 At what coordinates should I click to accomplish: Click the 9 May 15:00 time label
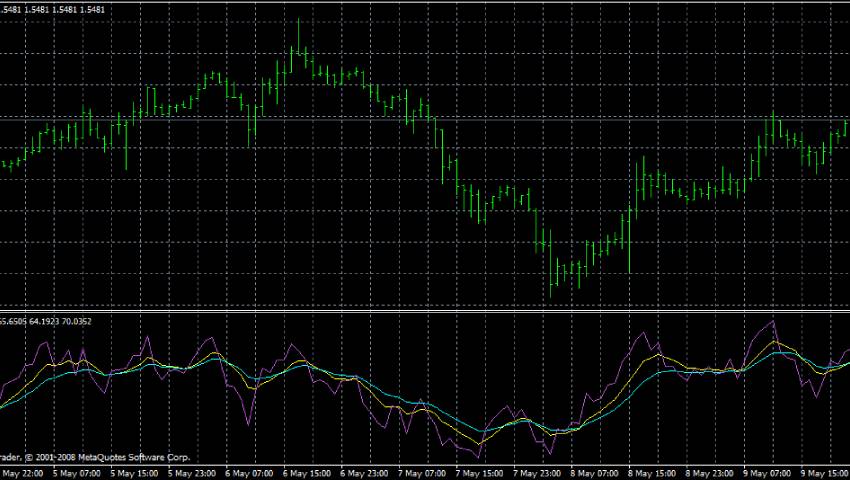click(x=828, y=472)
